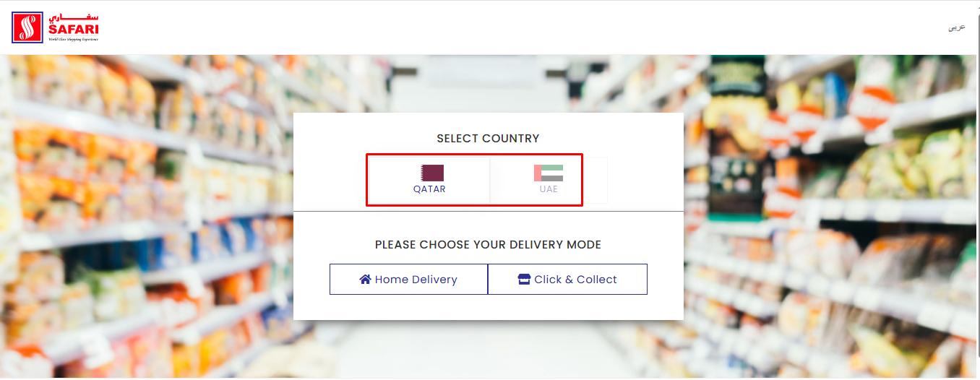This screenshot has height=380, width=980.
Task: Select the UAE flag icon
Action: 549,173
